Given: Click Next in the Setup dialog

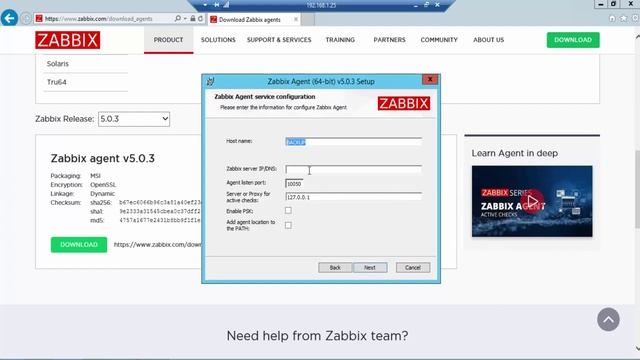Looking at the screenshot, I should (370, 268).
